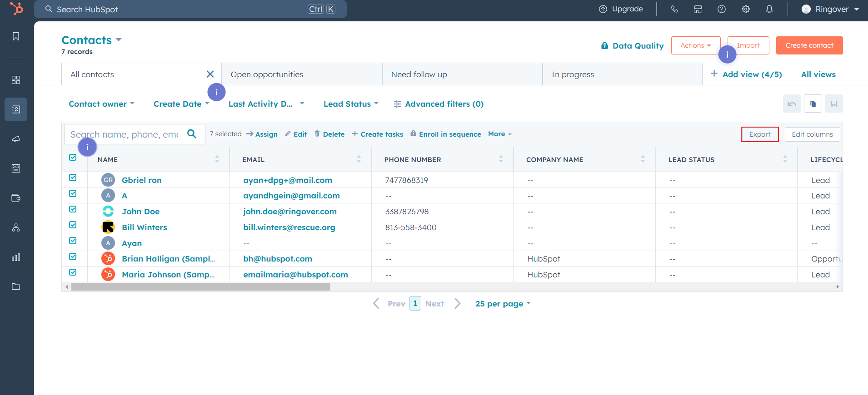Open the Lead Status filter
Viewport: 868px width, 395px height.
click(x=351, y=104)
